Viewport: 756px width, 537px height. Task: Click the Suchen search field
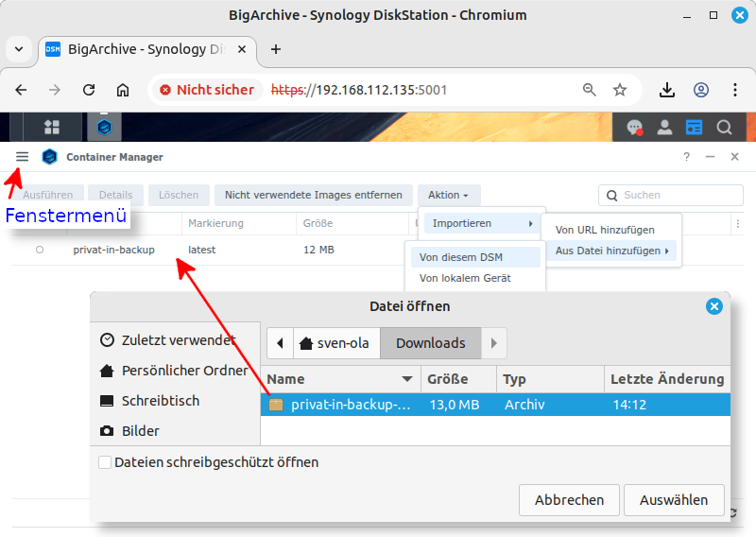coord(671,195)
